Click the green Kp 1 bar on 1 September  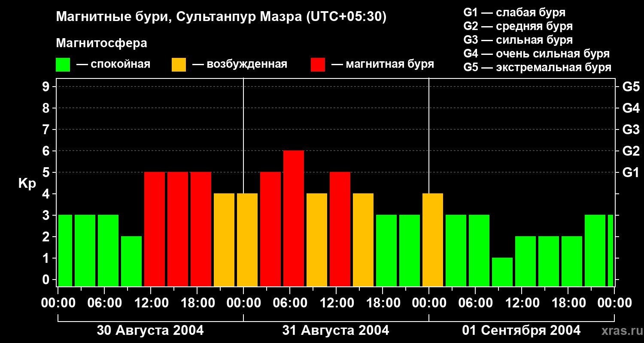click(502, 272)
